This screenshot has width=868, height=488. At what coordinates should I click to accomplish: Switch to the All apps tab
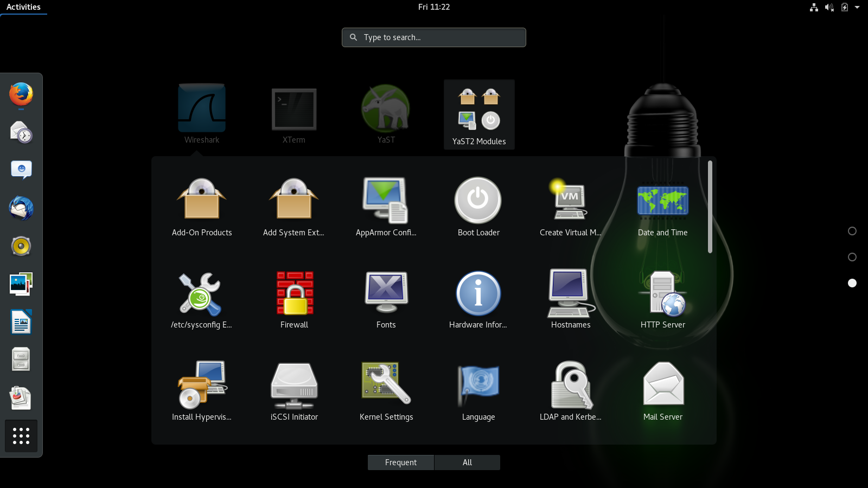[x=467, y=463]
